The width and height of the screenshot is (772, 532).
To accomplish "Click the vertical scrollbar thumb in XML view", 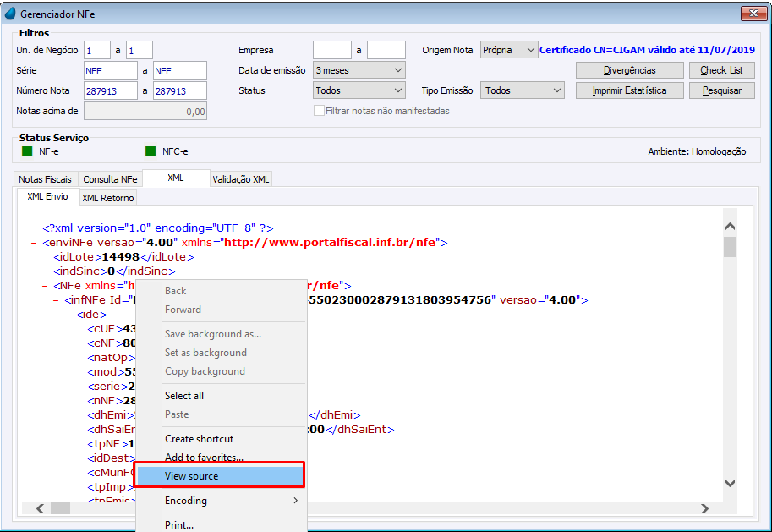I will tap(731, 247).
